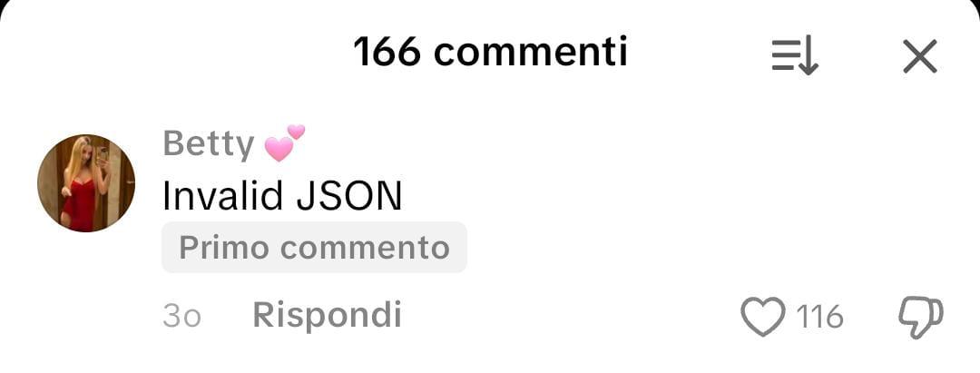Select the Invalid JSON comment text
Viewport: 980px width, 373px height.
coord(282,197)
